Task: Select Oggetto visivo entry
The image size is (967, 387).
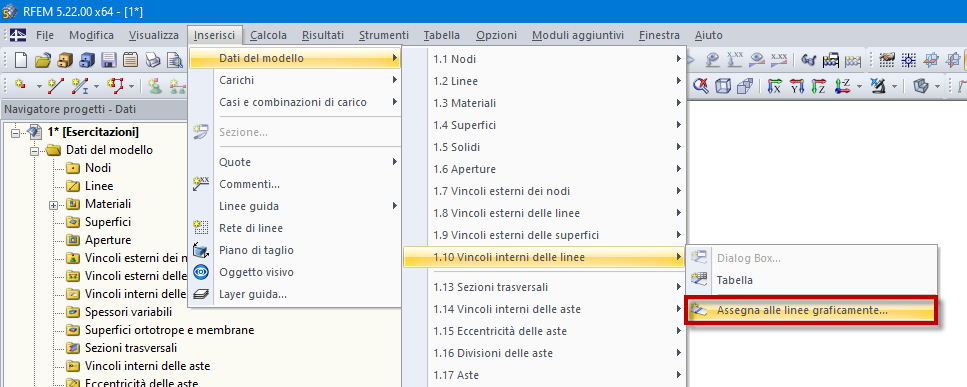Action: pyautogui.click(x=295, y=272)
